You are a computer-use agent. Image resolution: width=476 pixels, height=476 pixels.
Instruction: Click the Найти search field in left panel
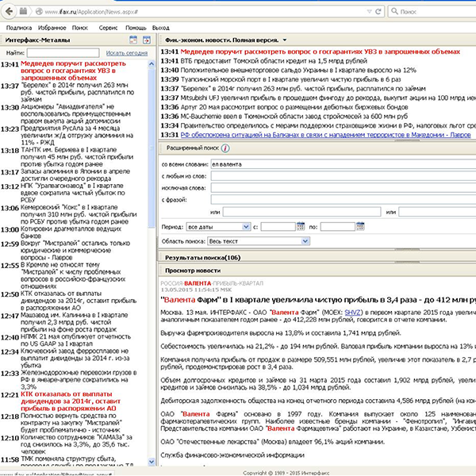[63, 53]
